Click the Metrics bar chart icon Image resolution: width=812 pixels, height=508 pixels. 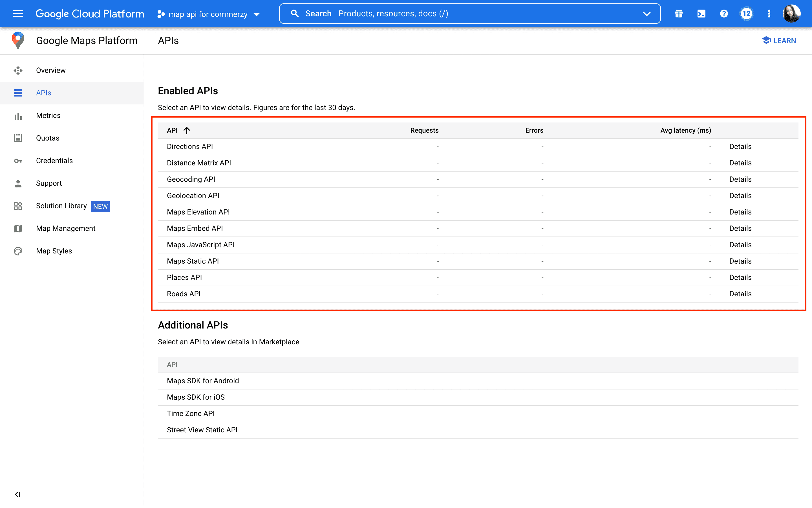(x=18, y=116)
